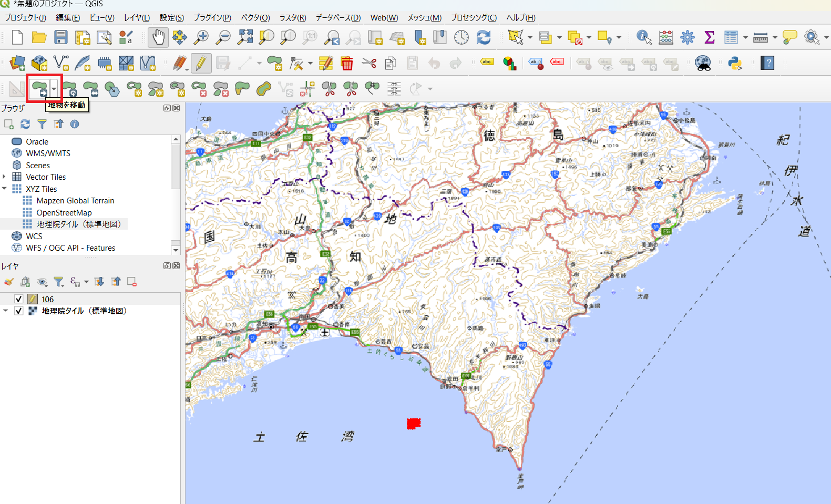Click the Zoom Full extent icon

245,37
